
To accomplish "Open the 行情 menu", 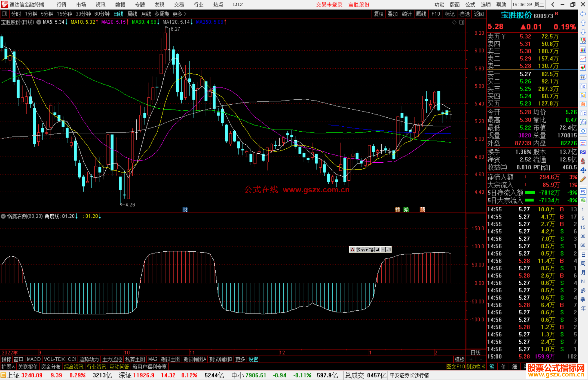I will click(x=61, y=5).
